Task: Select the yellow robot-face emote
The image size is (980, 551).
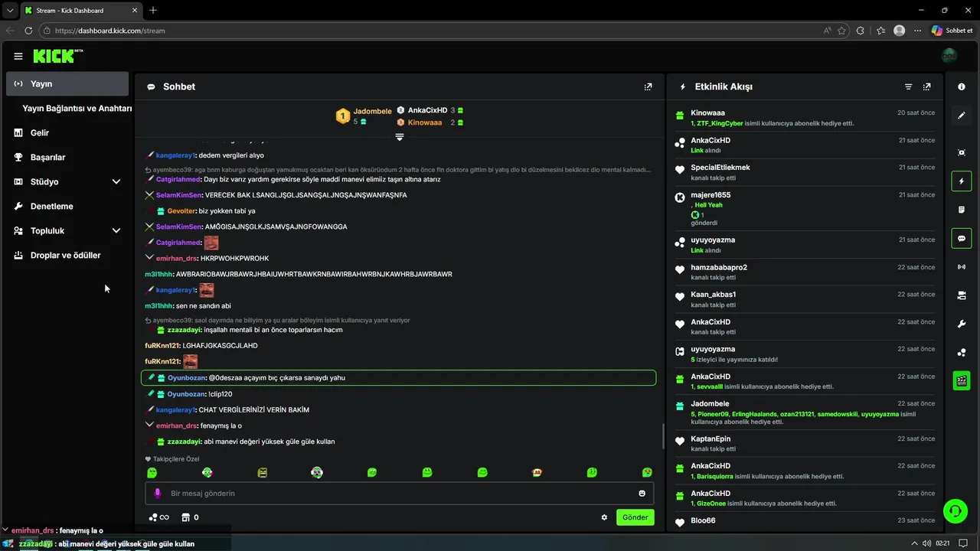Action: point(263,473)
